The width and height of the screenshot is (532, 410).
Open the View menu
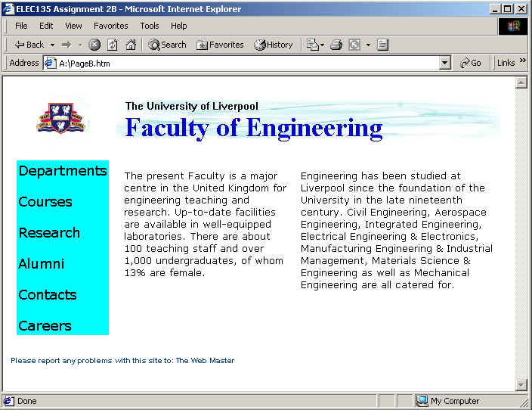pos(73,26)
